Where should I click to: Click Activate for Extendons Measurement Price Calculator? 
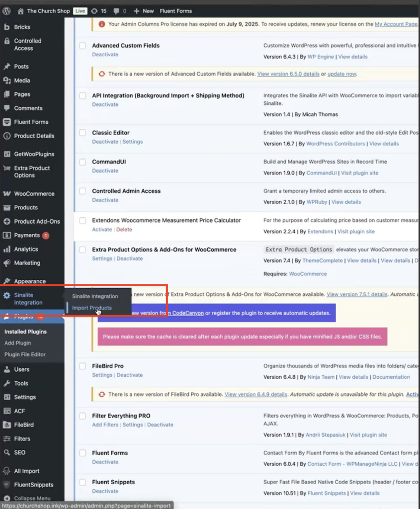(102, 230)
